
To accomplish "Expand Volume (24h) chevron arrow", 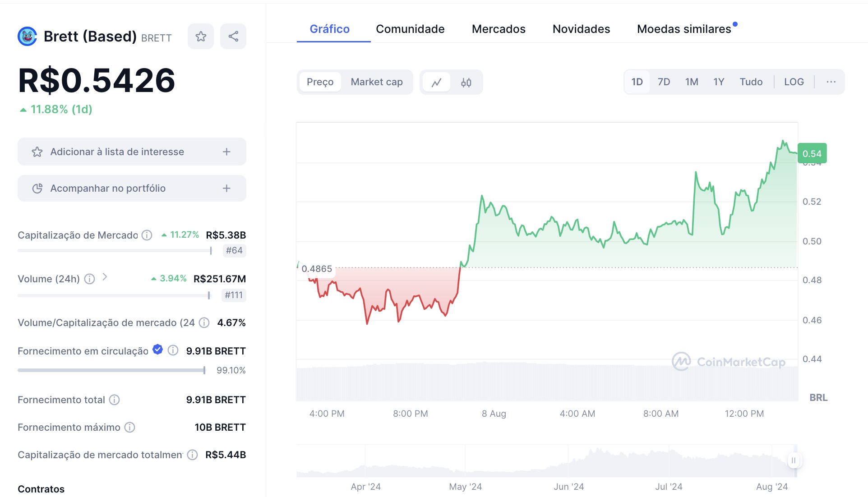I will pyautogui.click(x=105, y=277).
